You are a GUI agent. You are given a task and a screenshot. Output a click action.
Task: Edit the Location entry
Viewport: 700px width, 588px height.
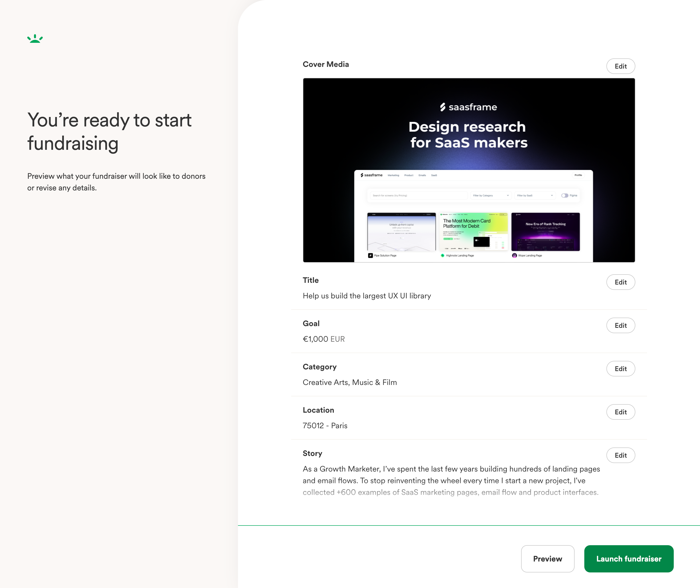pos(620,412)
